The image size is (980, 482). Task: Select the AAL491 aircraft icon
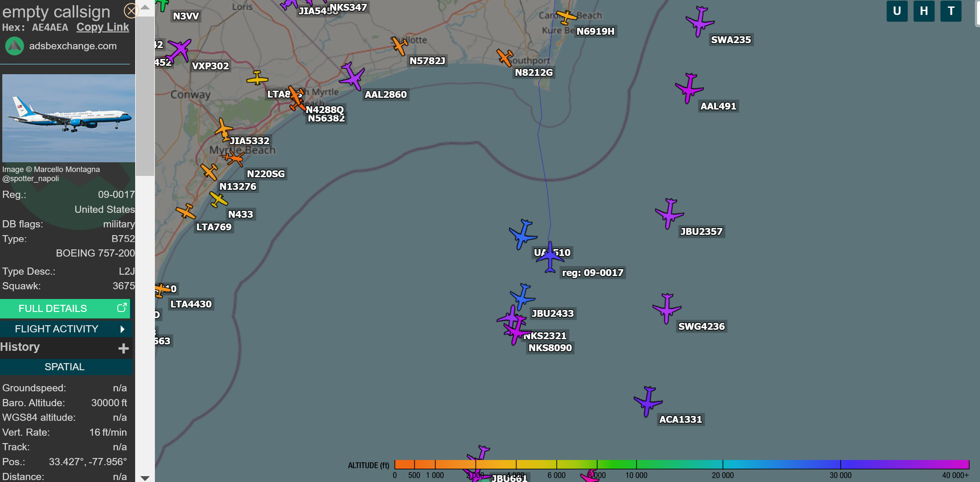click(x=689, y=88)
